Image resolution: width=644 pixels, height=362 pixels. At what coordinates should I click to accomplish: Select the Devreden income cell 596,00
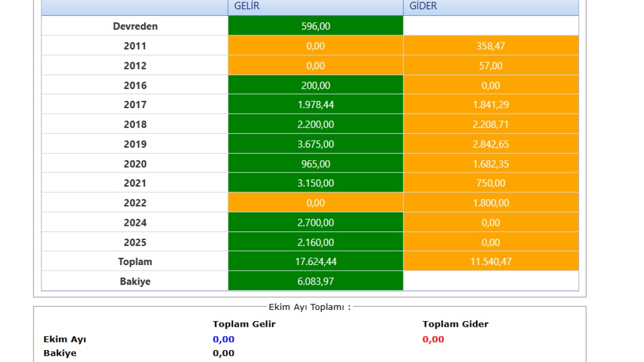click(315, 26)
